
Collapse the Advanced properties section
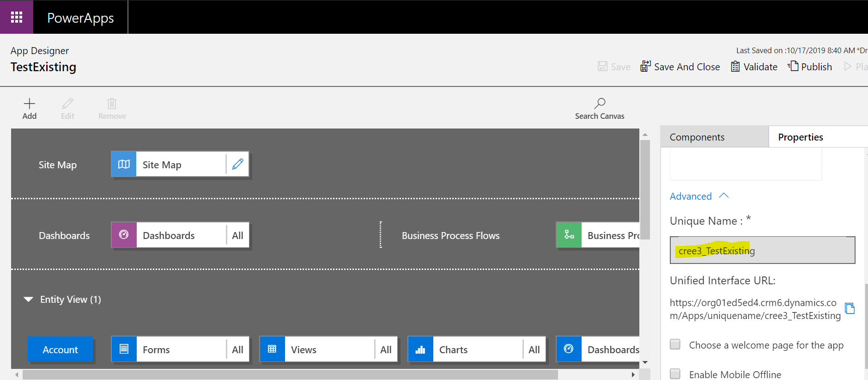[x=723, y=196]
